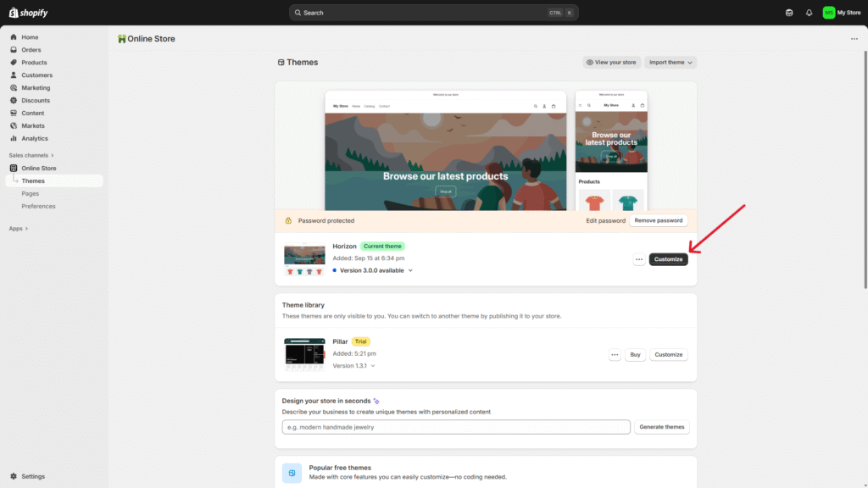Expand the Apps section in sidebar
This screenshot has height=488, width=868.
coord(19,229)
